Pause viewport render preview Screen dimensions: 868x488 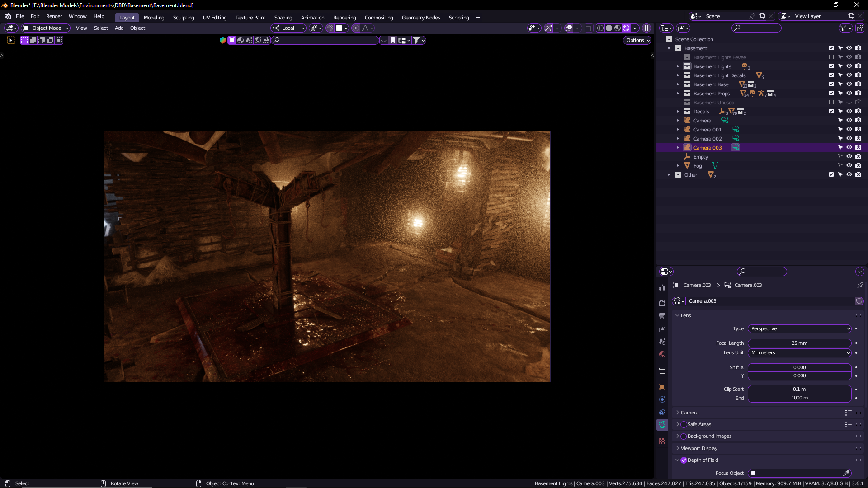[647, 28]
